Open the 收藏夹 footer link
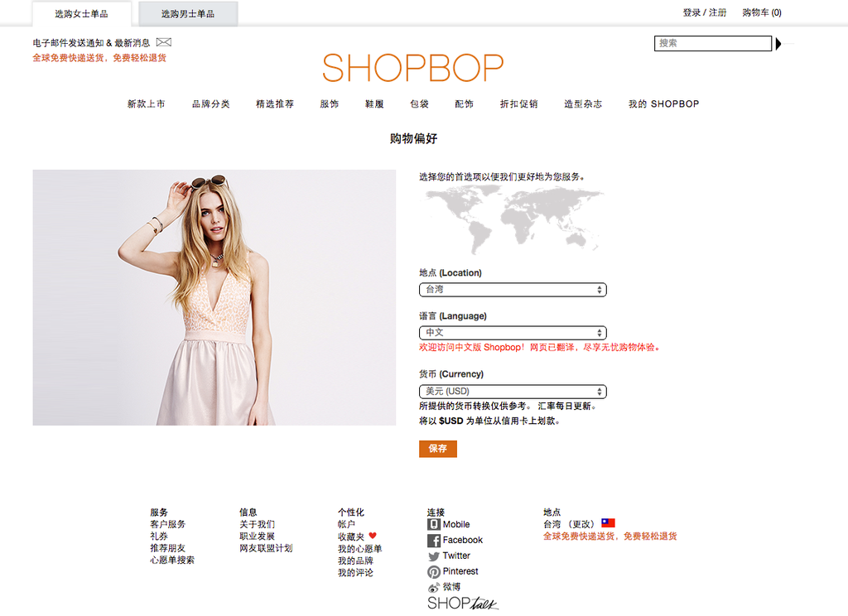848x616 pixels. (x=351, y=537)
